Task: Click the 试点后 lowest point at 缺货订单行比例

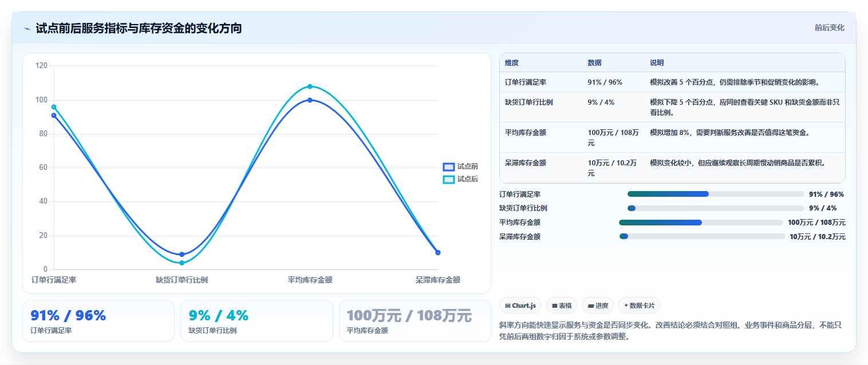Action: (x=182, y=263)
